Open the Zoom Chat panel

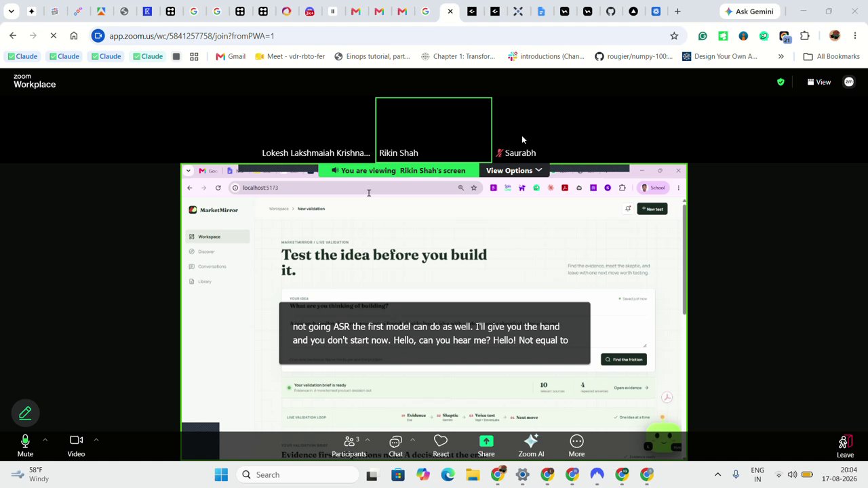click(395, 445)
